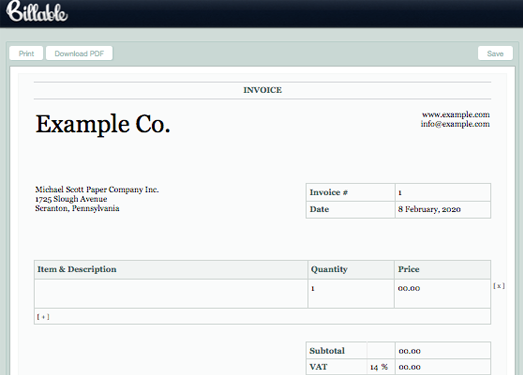The image size is (523, 375).
Task: Click the Price column header
Action: 442,270
